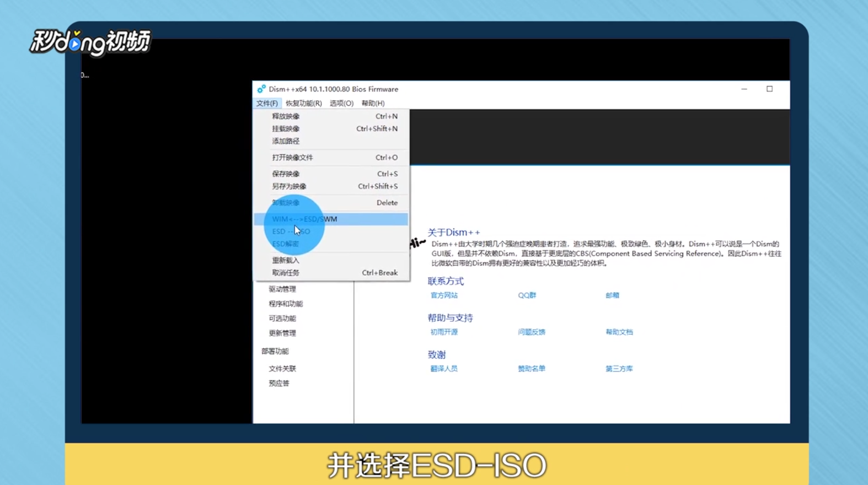Open the 官方网站 link

coord(444,295)
